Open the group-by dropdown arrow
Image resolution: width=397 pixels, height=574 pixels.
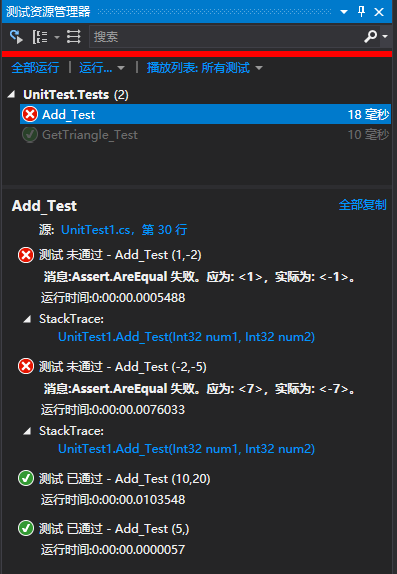point(57,37)
